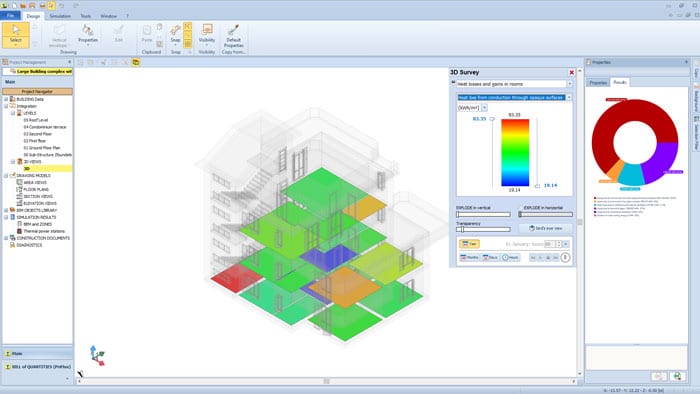The width and height of the screenshot is (700, 394).
Task: Toggle the Days time mode button
Action: tap(490, 257)
